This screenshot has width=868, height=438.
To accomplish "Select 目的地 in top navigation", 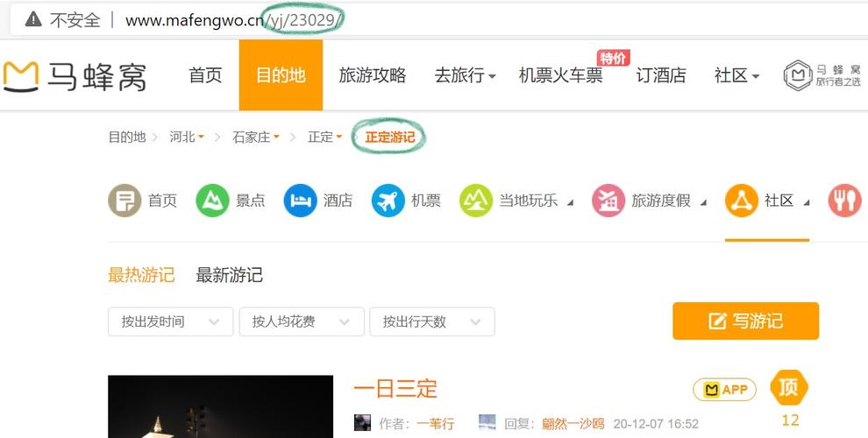I will pyautogui.click(x=281, y=75).
